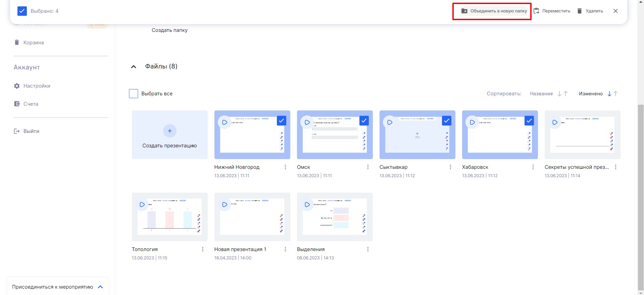Open options menu for Нижний Новгород
This screenshot has height=295, width=644.
click(x=286, y=167)
